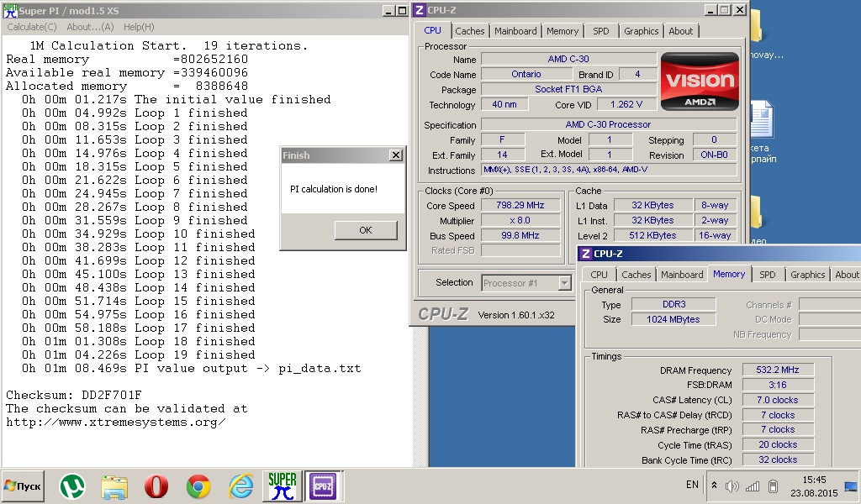Select Memory tab in lower CPU-Z window
Viewport: 861px width, 504px height.
tap(729, 274)
